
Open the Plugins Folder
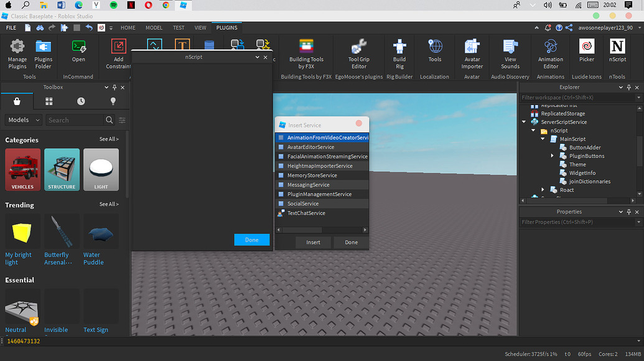point(43,54)
